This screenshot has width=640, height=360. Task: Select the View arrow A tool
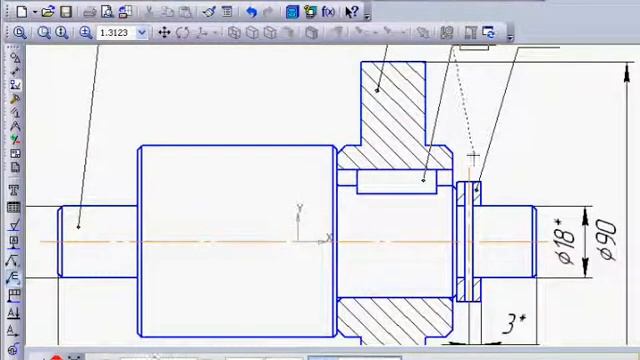pos(14,331)
